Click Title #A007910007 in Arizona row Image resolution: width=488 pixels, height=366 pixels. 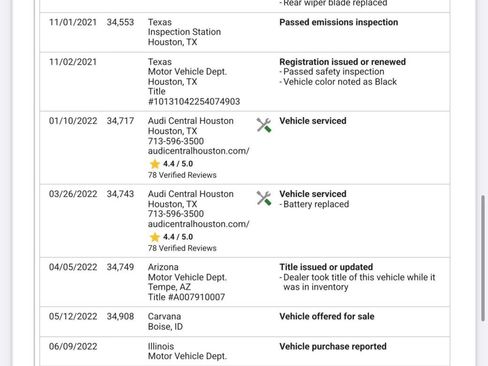point(186,297)
